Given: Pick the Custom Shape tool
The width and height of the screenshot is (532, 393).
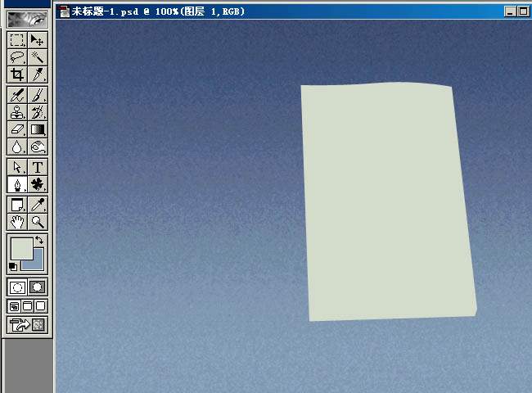Looking at the screenshot, I should [38, 184].
